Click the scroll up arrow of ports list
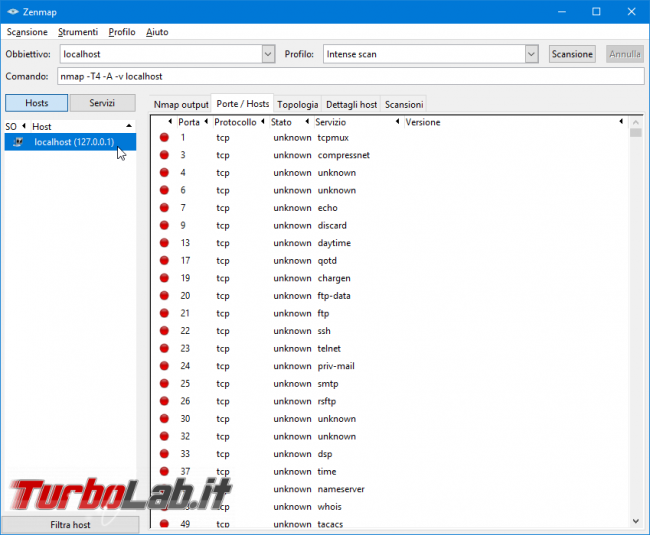This screenshot has height=535, width=650. [x=635, y=122]
